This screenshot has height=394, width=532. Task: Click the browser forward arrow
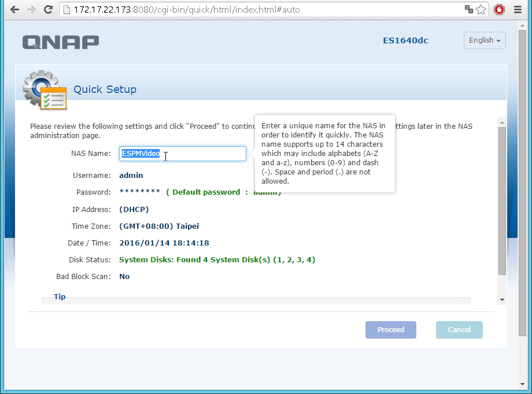pyautogui.click(x=31, y=10)
